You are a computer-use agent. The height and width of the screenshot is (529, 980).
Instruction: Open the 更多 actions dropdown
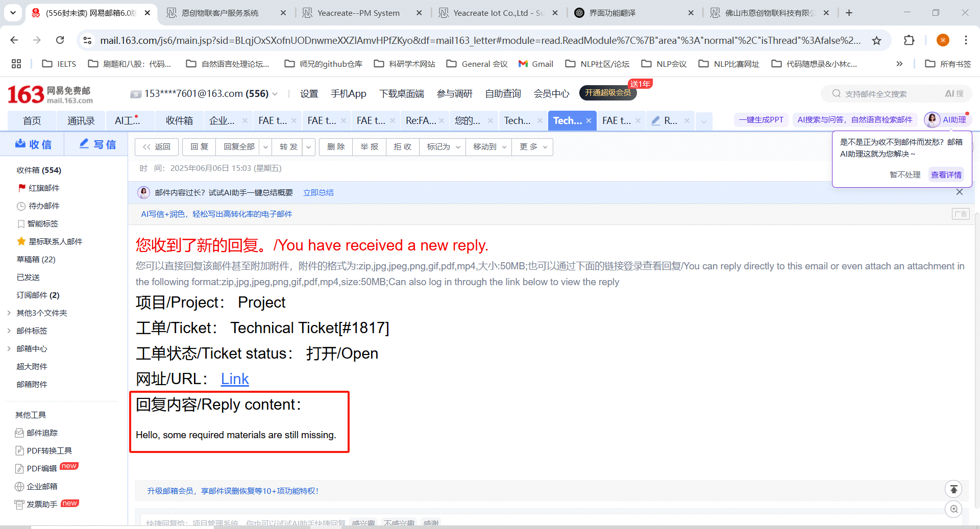[x=533, y=147]
